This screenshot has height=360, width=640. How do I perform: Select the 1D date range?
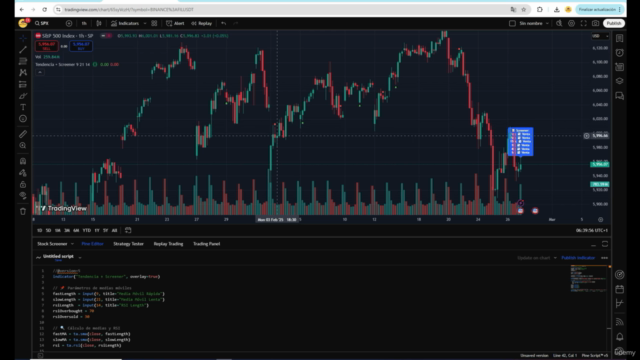[40, 231]
